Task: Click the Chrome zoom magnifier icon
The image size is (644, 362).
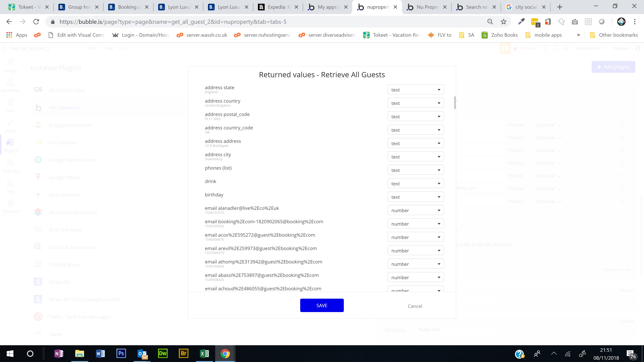Action: coord(490,22)
